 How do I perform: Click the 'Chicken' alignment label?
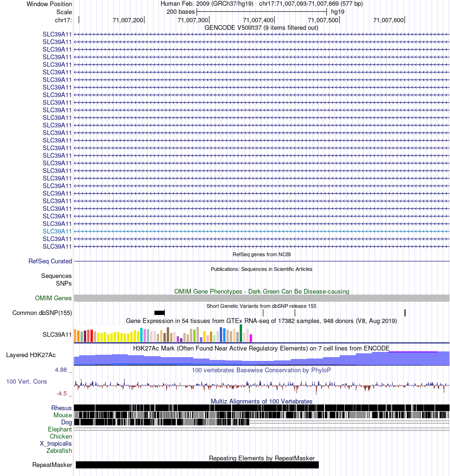[x=61, y=437]
